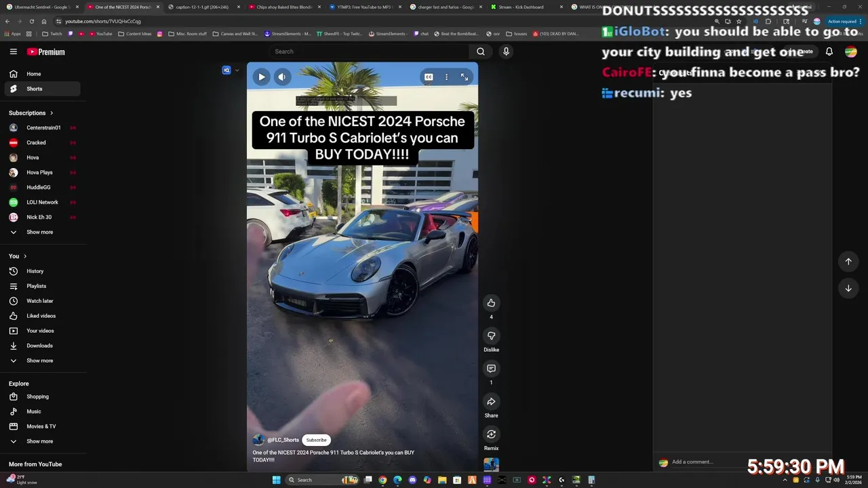Screen dimensions: 868x488
Task: Open the HuddleGG subscription
Action: (42, 187)
